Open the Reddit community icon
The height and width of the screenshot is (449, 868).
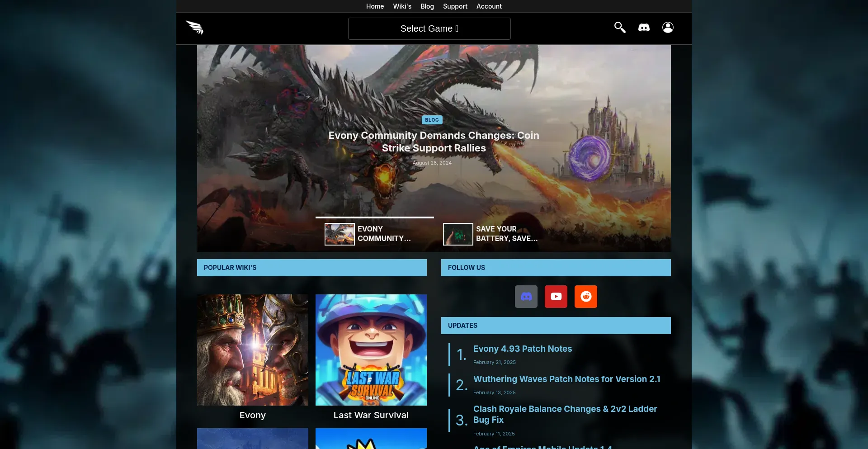point(586,297)
